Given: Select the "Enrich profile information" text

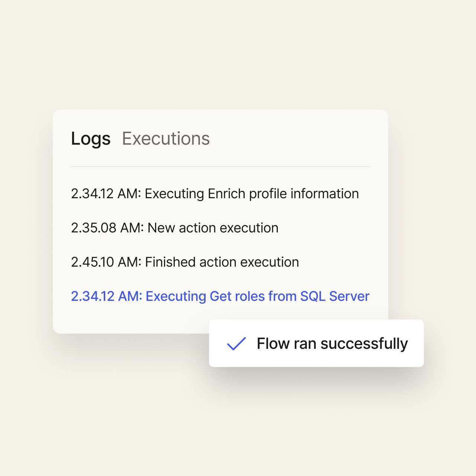Looking at the screenshot, I should click(283, 194).
